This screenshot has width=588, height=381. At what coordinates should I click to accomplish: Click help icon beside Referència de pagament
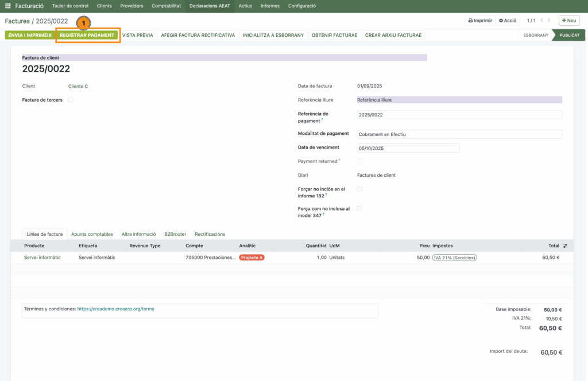point(322,120)
